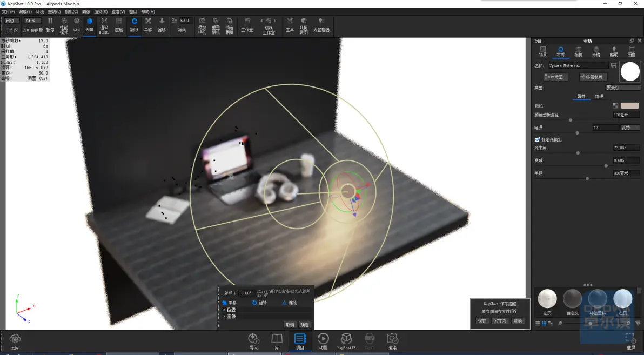Open the cloud library (云库)
644x355 pixels.
tap(15, 341)
